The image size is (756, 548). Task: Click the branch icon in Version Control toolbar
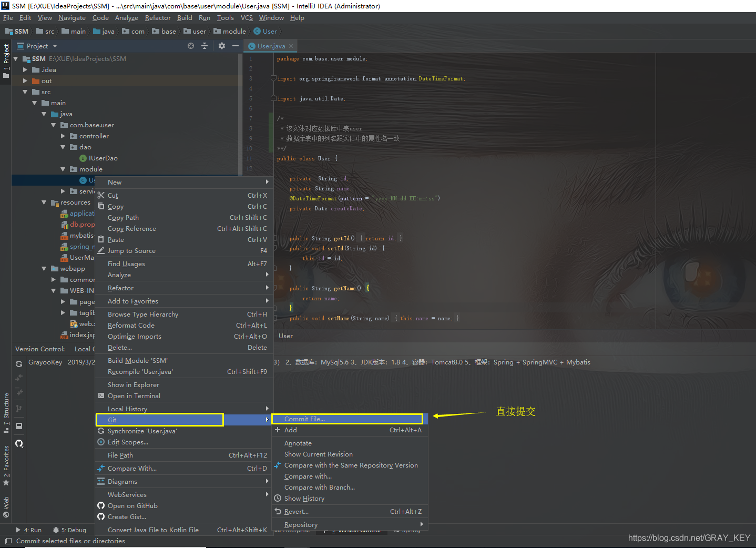click(19, 408)
